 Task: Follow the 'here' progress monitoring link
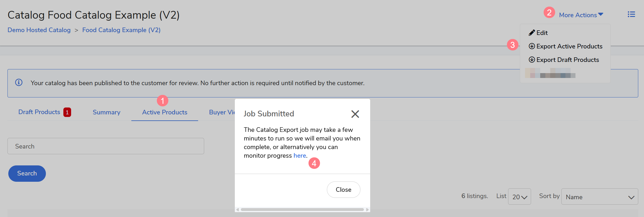click(x=300, y=156)
